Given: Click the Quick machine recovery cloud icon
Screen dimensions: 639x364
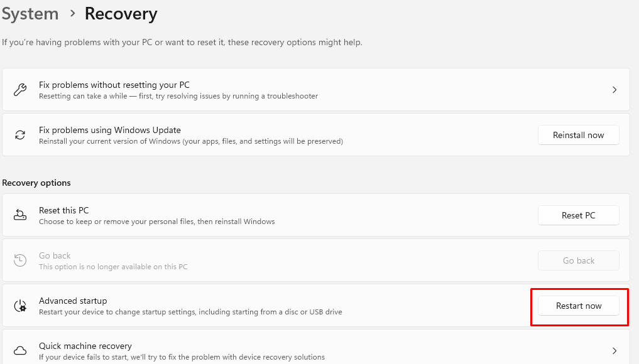Looking at the screenshot, I should [x=20, y=351].
